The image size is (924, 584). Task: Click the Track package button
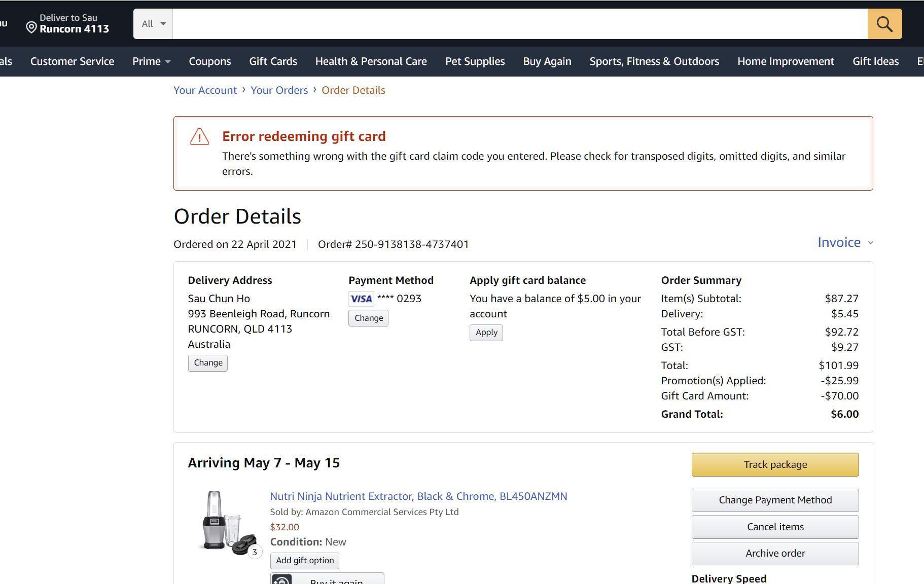(x=775, y=464)
